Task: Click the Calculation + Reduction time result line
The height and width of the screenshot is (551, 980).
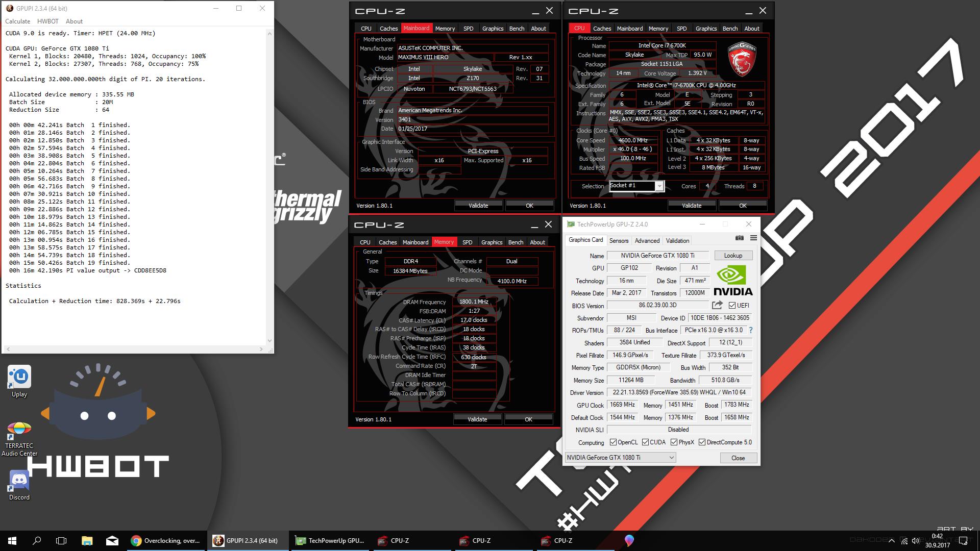Action: point(94,301)
